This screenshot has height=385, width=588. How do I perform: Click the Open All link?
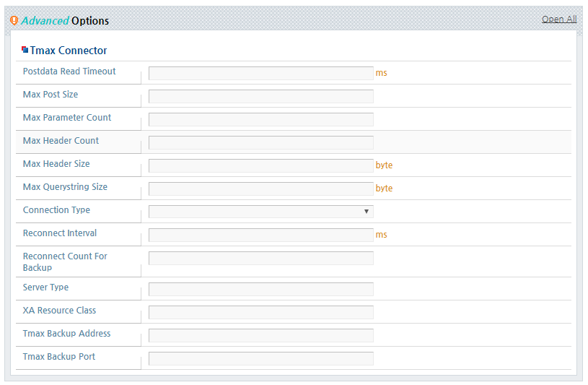[558, 20]
